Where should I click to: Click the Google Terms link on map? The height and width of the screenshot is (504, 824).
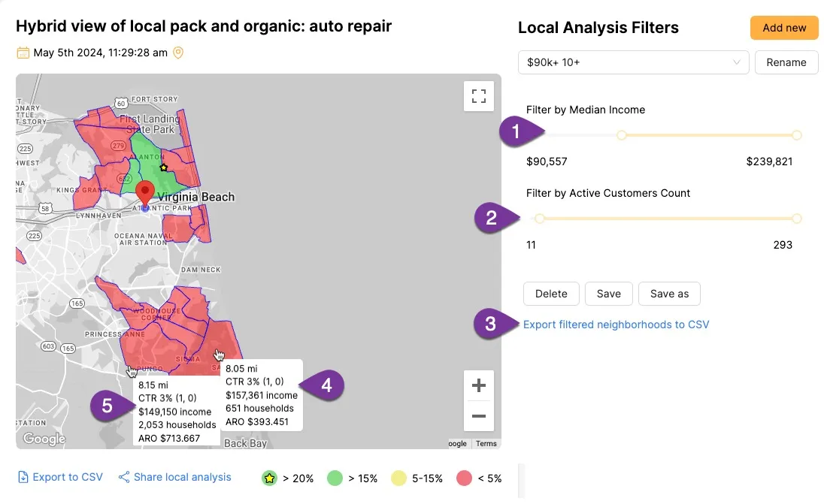[486, 443]
